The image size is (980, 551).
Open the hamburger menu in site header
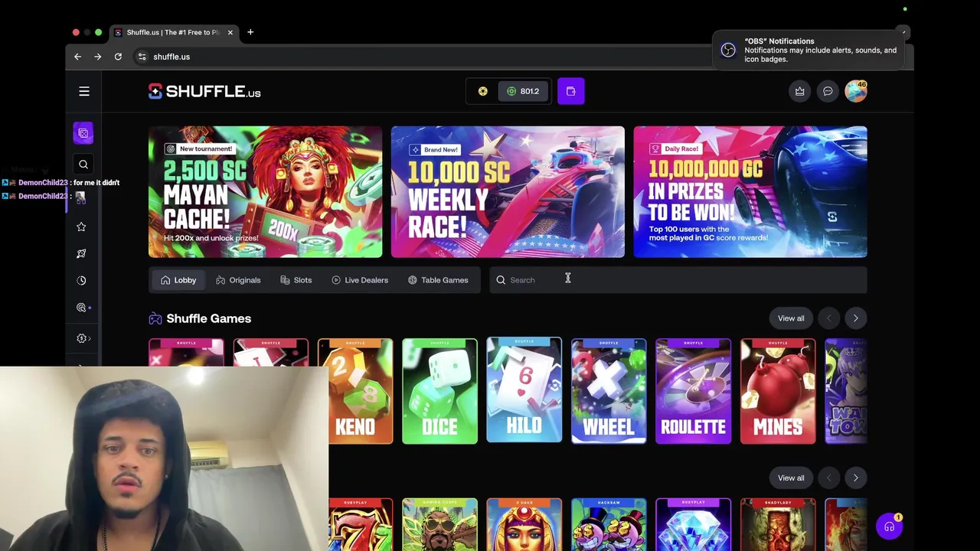(84, 92)
